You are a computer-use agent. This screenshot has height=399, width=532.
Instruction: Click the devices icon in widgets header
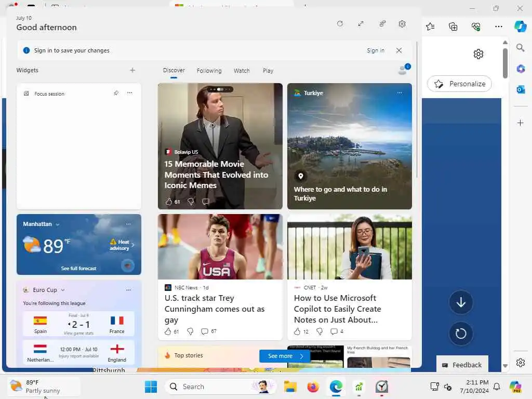point(382,24)
